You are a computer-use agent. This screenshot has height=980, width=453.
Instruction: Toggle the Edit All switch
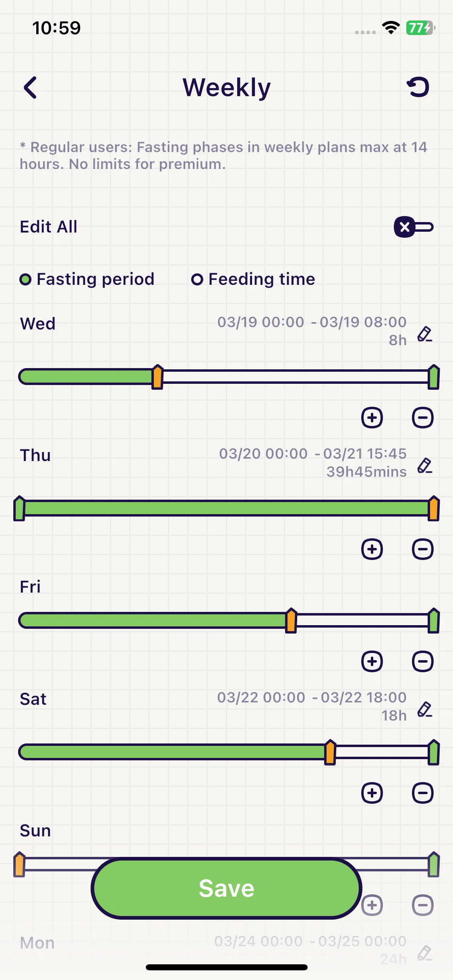tap(414, 227)
